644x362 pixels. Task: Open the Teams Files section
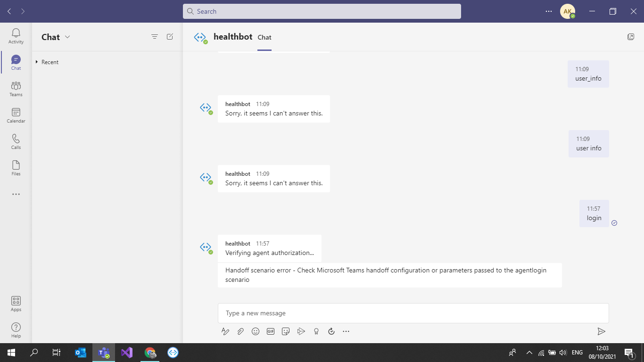click(x=16, y=167)
